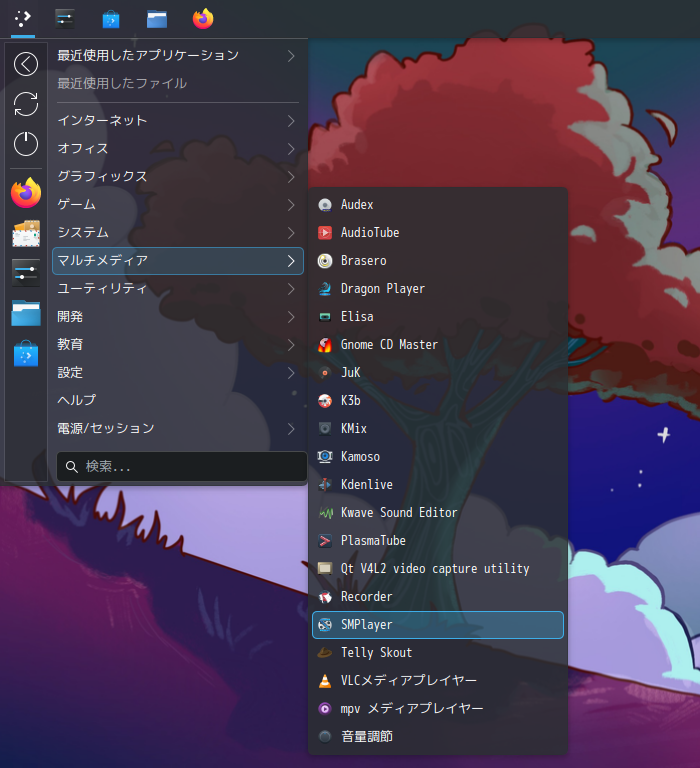Click the Kdenlive label

366,484
